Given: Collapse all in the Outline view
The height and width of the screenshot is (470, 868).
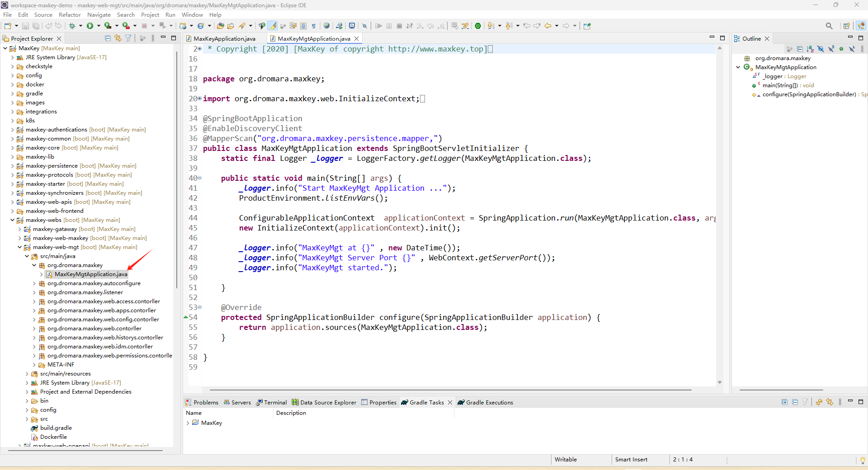Looking at the screenshot, I should [x=800, y=49].
